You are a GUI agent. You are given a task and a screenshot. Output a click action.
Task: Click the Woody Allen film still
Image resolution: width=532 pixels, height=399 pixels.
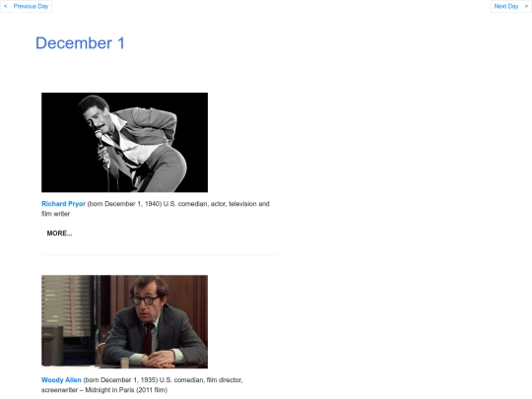coord(124,321)
